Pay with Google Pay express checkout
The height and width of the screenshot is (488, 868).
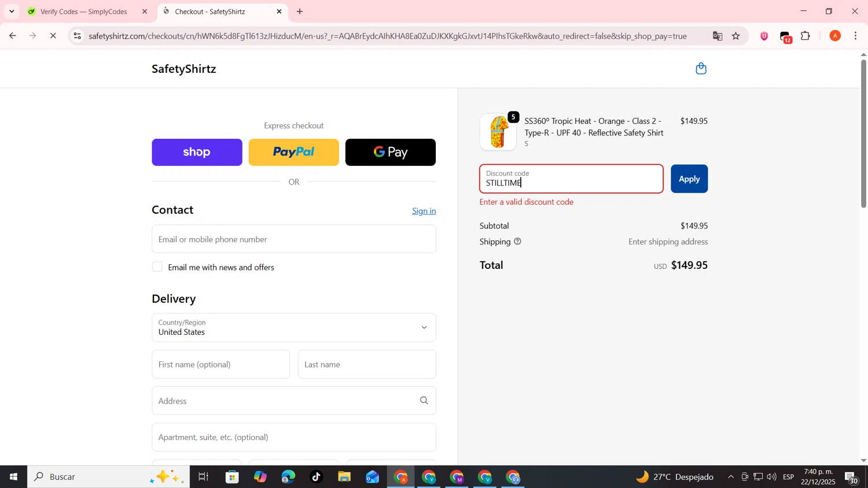[x=391, y=153]
